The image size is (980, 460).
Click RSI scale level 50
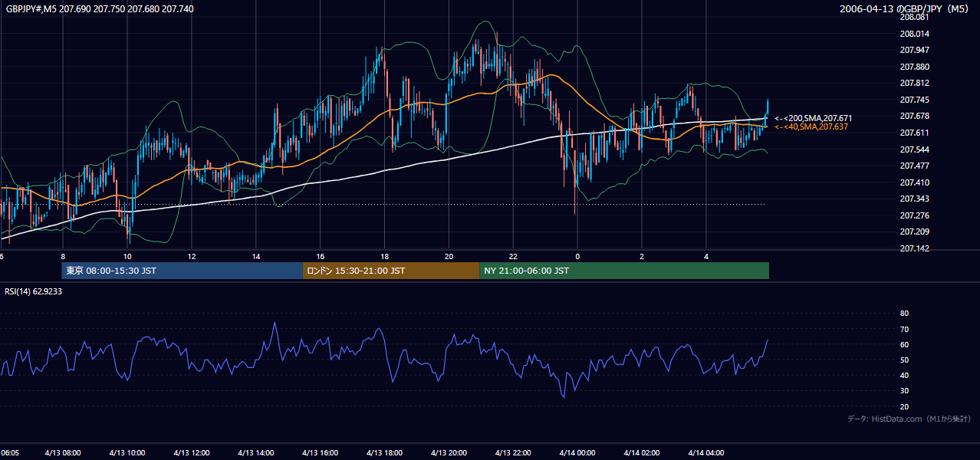coord(904,360)
